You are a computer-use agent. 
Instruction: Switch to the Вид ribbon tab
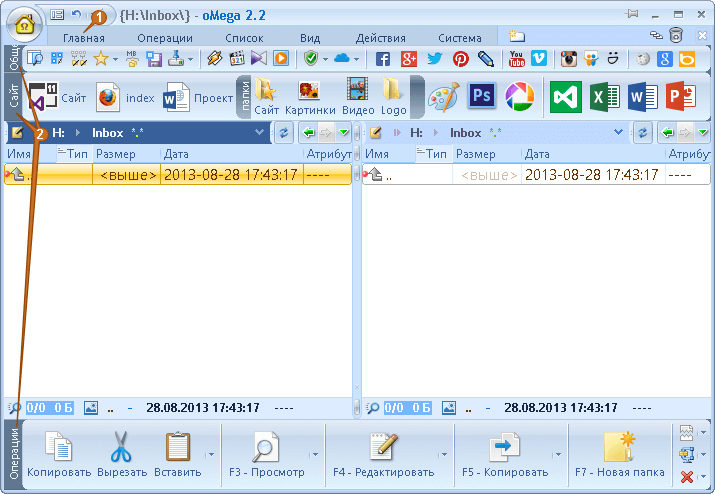point(310,38)
